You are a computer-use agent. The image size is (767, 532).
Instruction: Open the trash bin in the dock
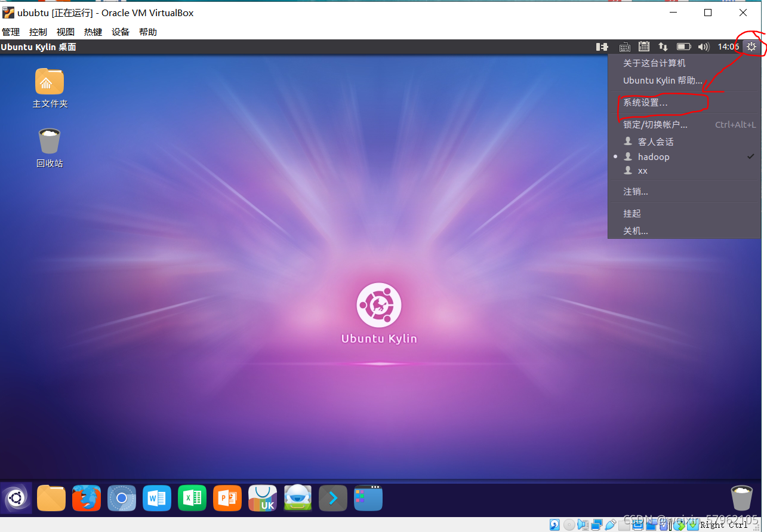pos(741,498)
